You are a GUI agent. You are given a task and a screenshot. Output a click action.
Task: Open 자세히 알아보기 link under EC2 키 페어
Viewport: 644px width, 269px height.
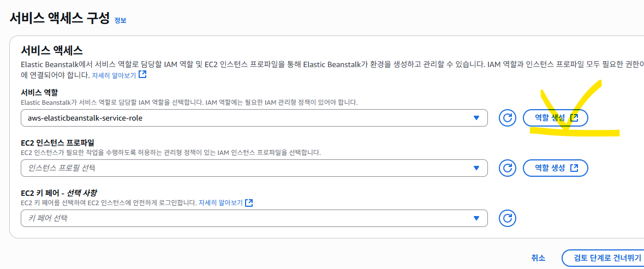pyautogui.click(x=220, y=203)
